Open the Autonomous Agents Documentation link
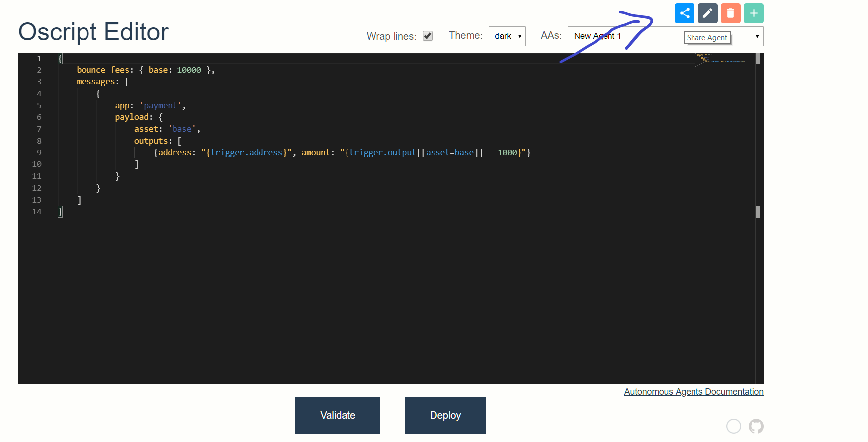Screen dimensions: 868x442 (694, 392)
